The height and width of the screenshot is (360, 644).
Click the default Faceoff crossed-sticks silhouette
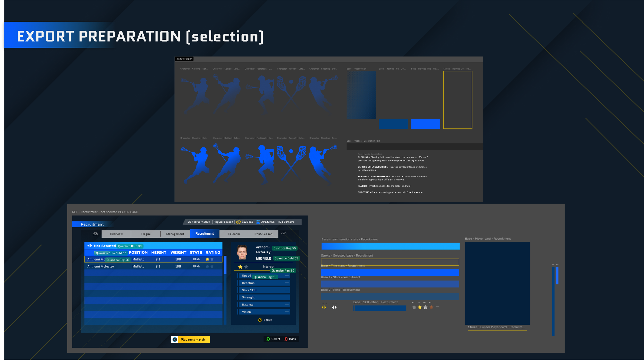pyautogui.click(x=291, y=94)
